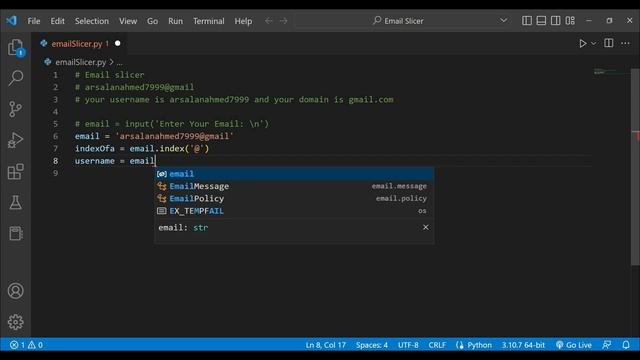The image size is (640, 360).
Task: Click the feedback icon in status bar
Action: pos(607,345)
